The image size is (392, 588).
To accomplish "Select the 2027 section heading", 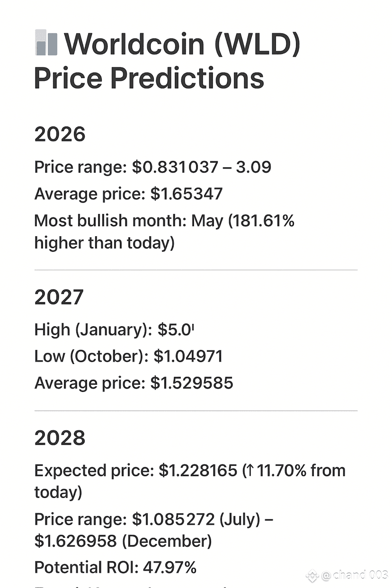I will click(x=59, y=297).
